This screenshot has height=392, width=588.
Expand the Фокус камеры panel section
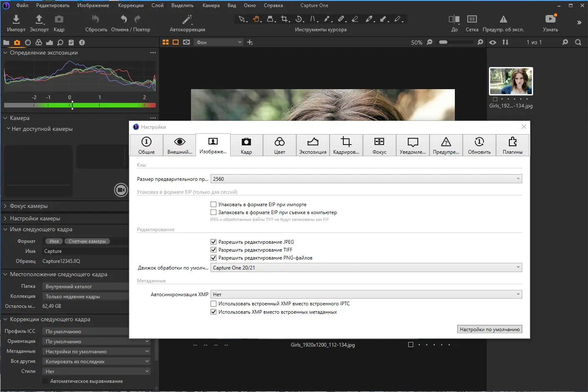click(29, 206)
